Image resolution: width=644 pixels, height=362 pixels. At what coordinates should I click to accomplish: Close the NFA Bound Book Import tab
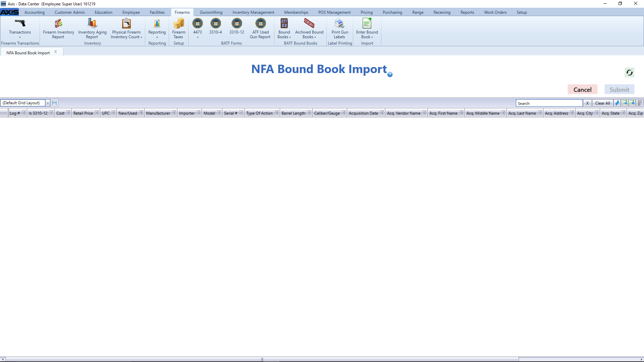(x=56, y=52)
